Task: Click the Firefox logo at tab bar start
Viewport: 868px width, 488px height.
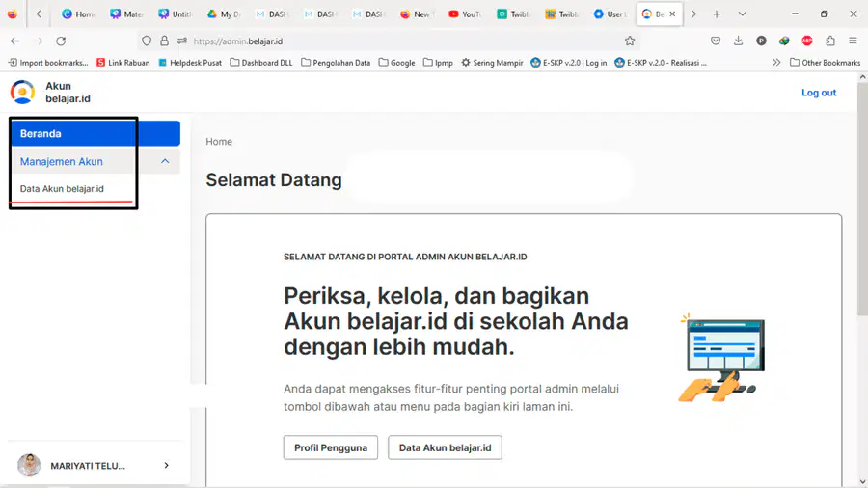Action: pos(13,14)
